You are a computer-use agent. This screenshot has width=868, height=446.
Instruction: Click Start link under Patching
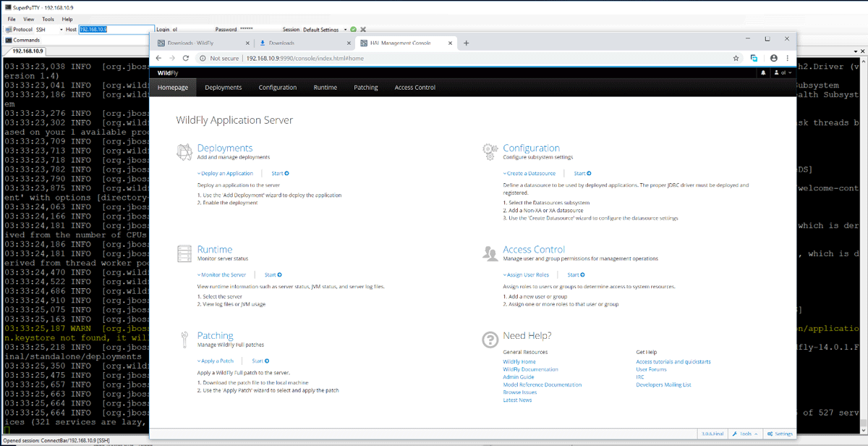[260, 361]
